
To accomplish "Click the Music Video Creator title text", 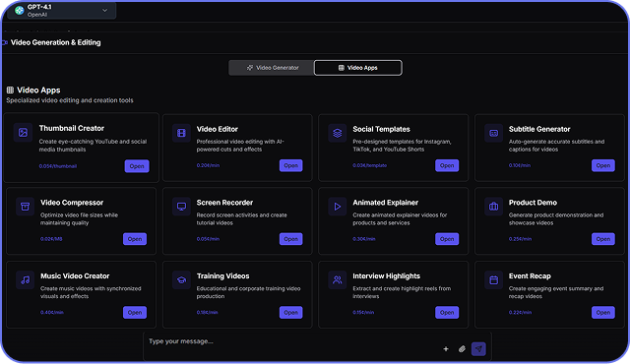I will [75, 275].
